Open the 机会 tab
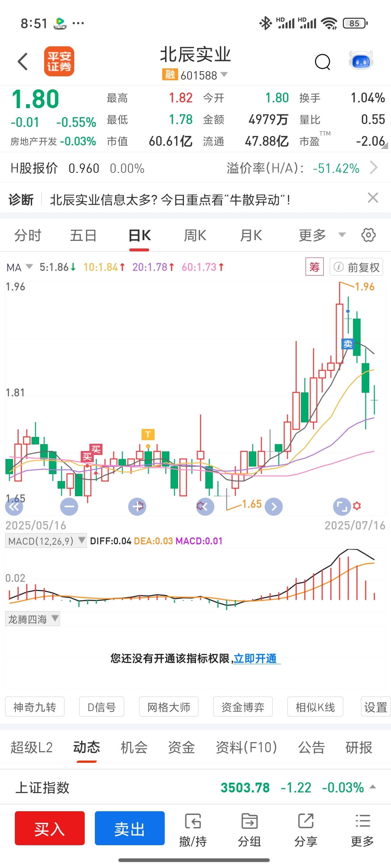Screen dimensions: 391x868 (x=134, y=747)
